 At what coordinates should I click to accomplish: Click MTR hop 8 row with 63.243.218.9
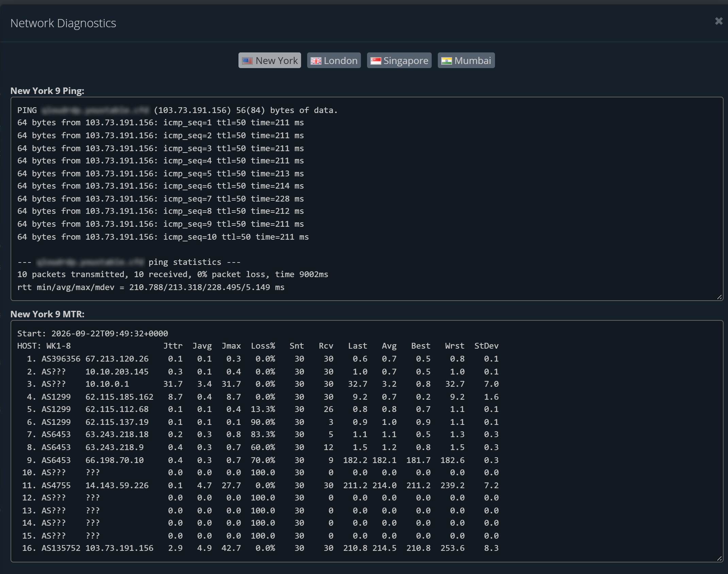coord(263,447)
